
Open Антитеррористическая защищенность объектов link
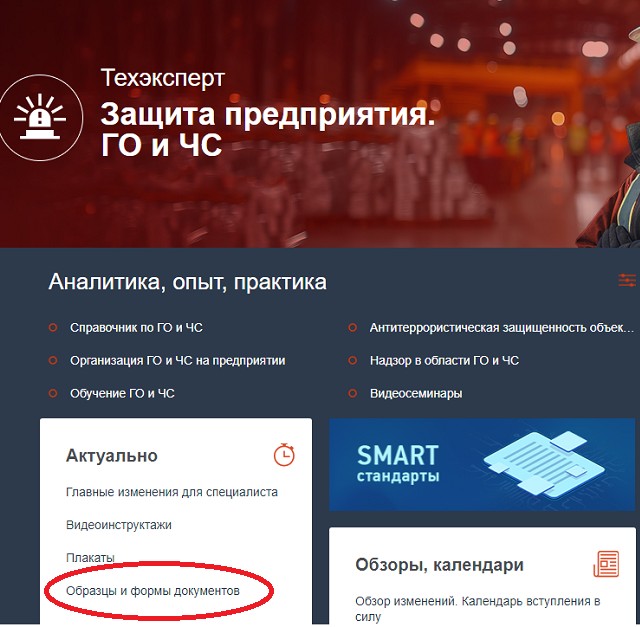(502, 328)
